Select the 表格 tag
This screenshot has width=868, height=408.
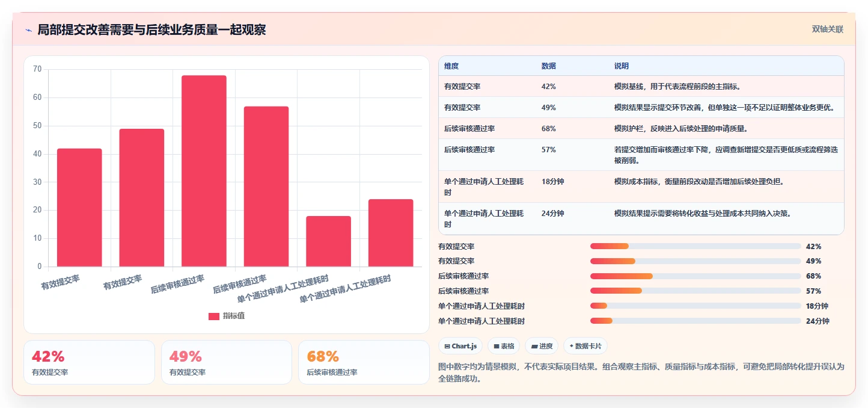504,346
